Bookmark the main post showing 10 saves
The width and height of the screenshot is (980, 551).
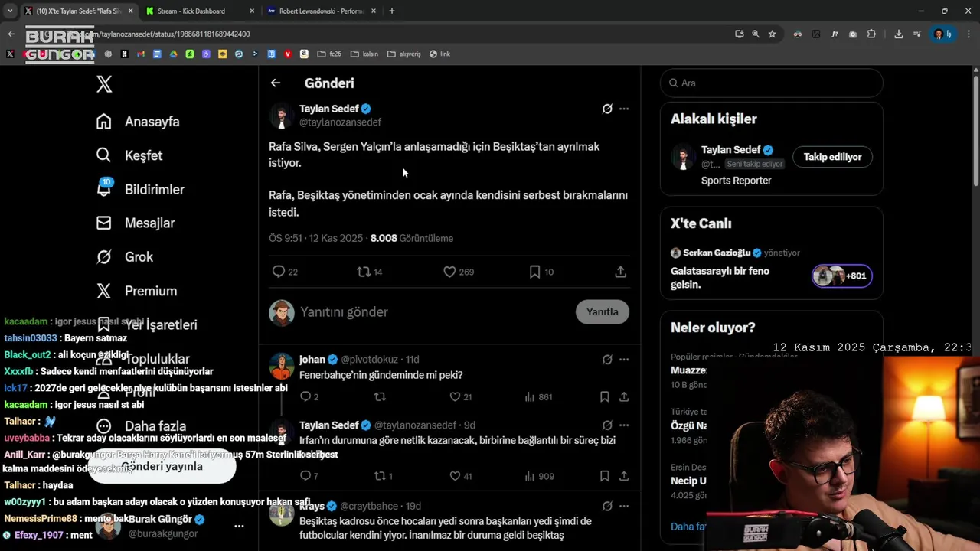541,272
